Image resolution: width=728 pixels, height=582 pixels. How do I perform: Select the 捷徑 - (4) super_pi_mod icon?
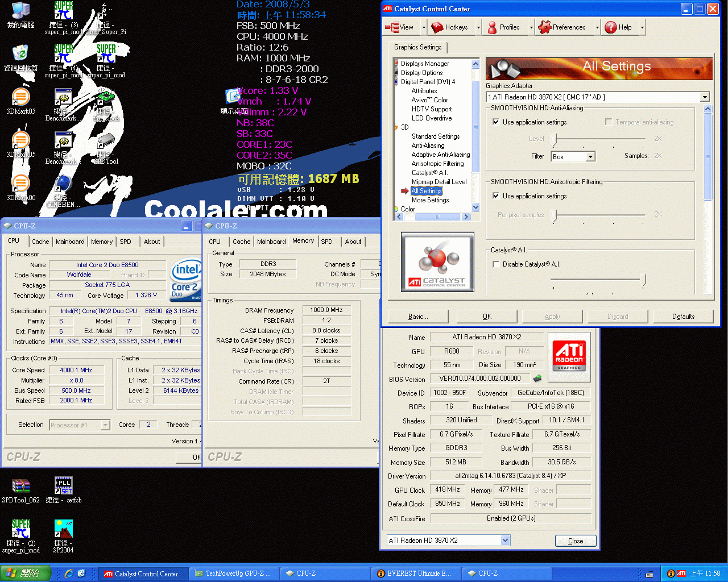[63, 61]
